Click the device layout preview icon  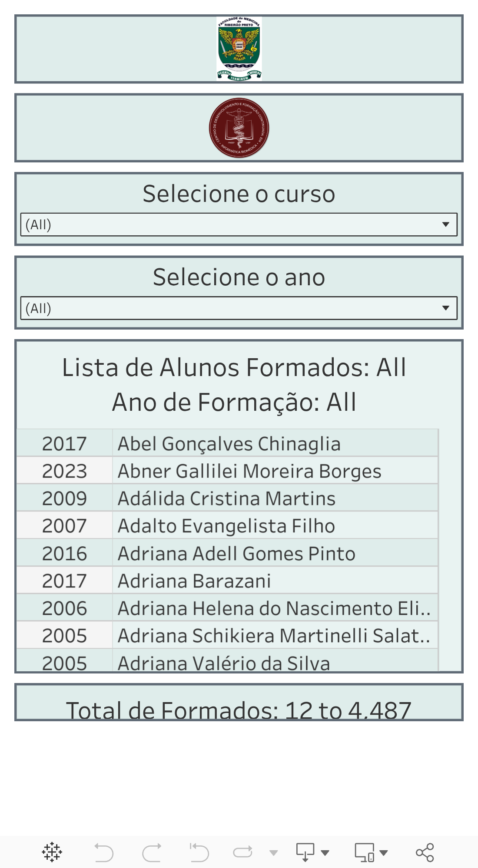click(364, 852)
